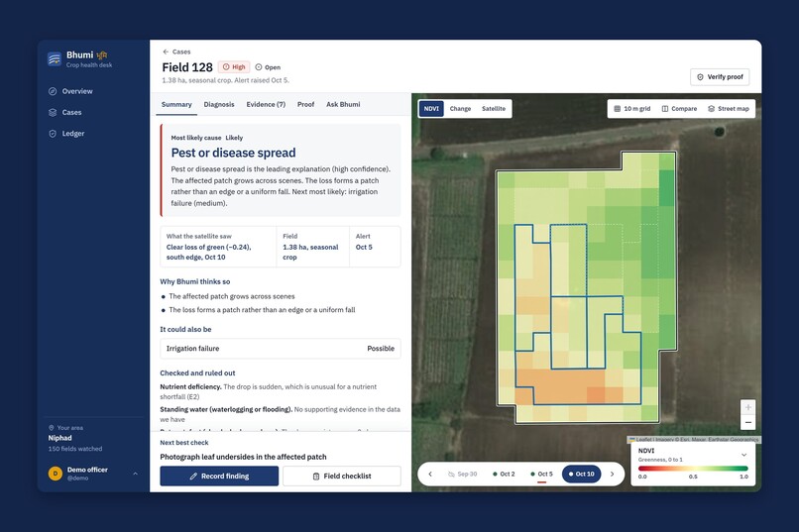
Task: Click clipboard icon in Field checklist
Action: pyautogui.click(x=316, y=476)
